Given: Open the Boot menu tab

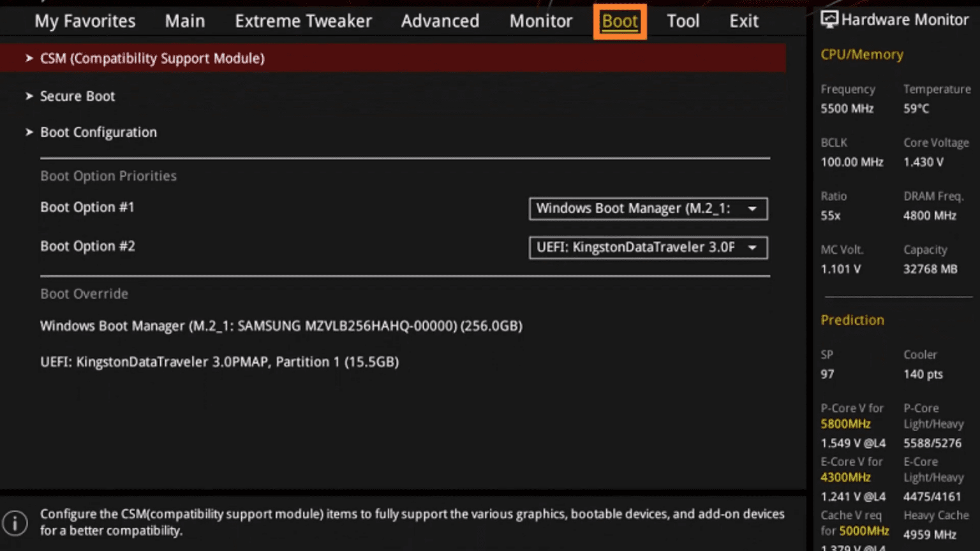Looking at the screenshot, I should [619, 21].
